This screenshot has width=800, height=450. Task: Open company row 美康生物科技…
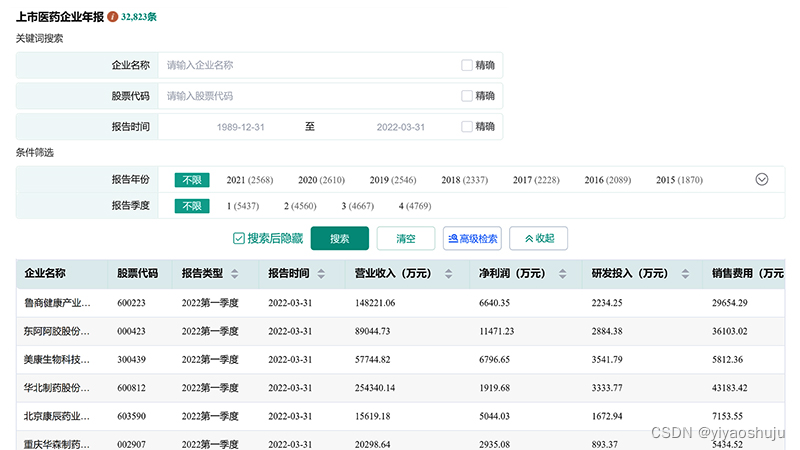(57, 360)
